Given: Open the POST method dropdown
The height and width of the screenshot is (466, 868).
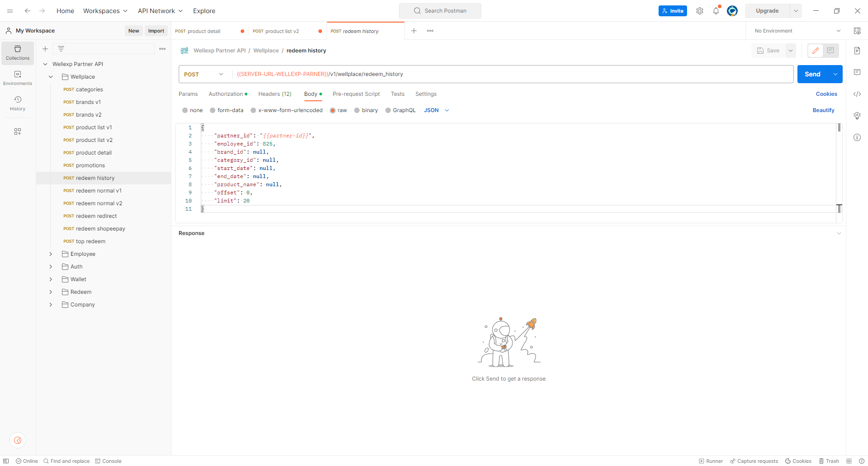Looking at the screenshot, I should coord(204,74).
